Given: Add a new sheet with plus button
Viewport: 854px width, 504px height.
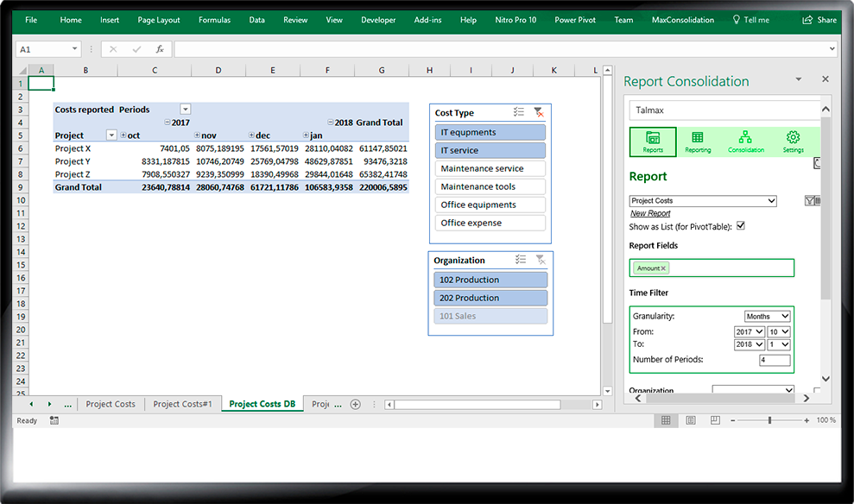Looking at the screenshot, I should pos(355,404).
